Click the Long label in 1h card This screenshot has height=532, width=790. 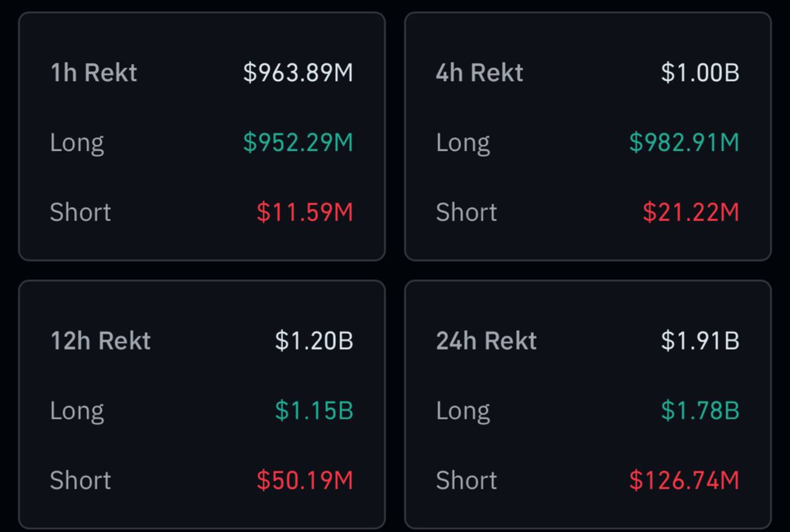[77, 143]
